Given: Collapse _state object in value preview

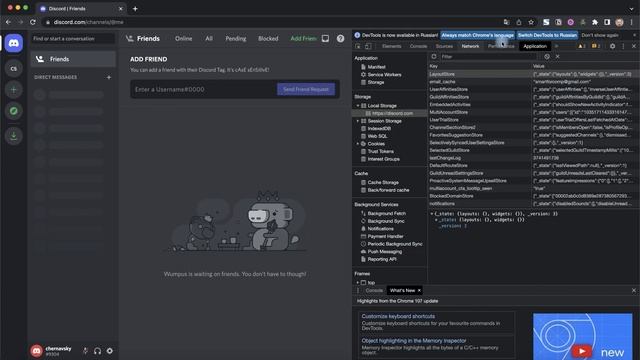Looking at the screenshot, I should point(432,214).
